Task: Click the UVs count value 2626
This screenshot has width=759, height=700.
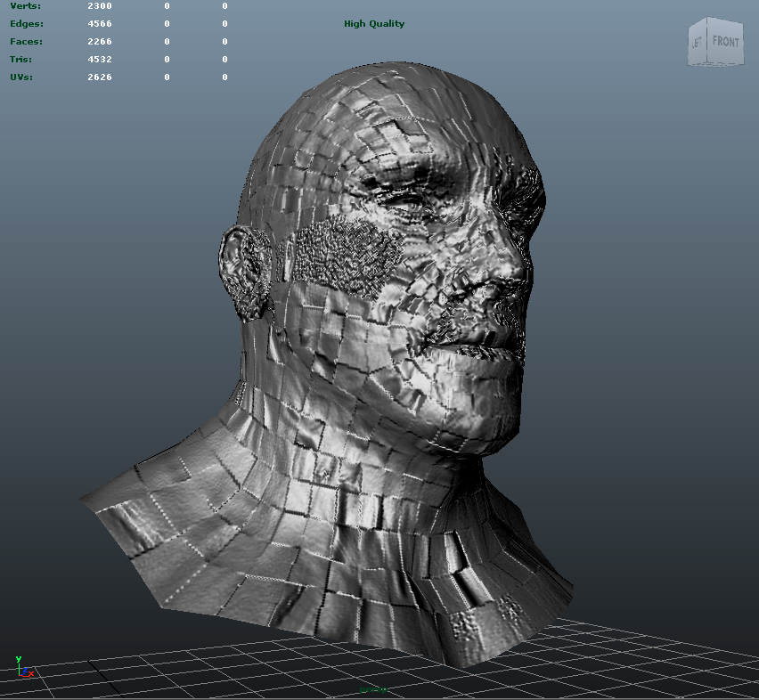Action: (100, 77)
